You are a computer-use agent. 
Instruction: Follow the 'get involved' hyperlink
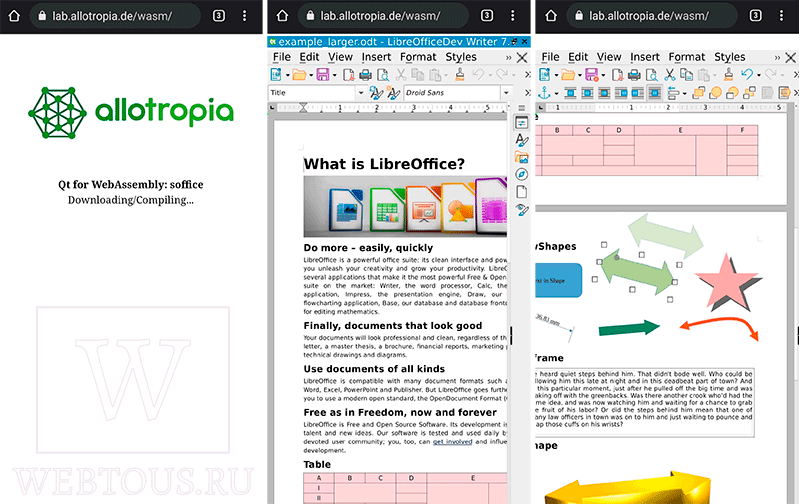tap(452, 442)
